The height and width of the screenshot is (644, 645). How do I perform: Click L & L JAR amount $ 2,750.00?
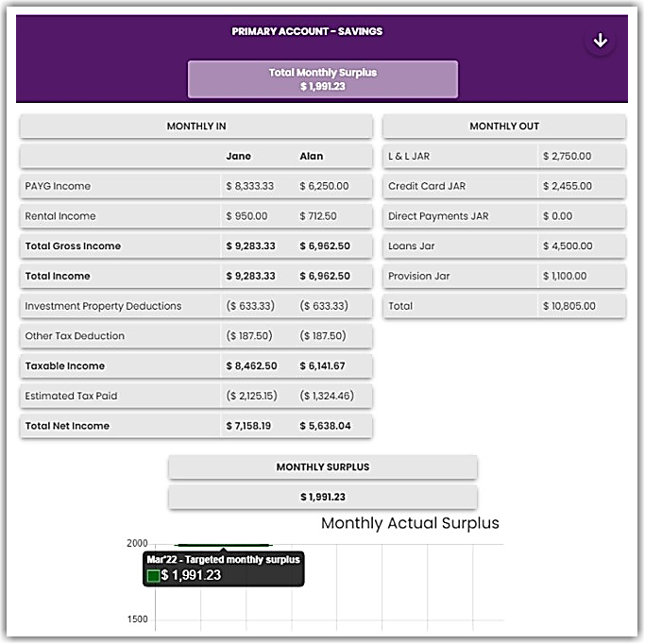coord(567,156)
